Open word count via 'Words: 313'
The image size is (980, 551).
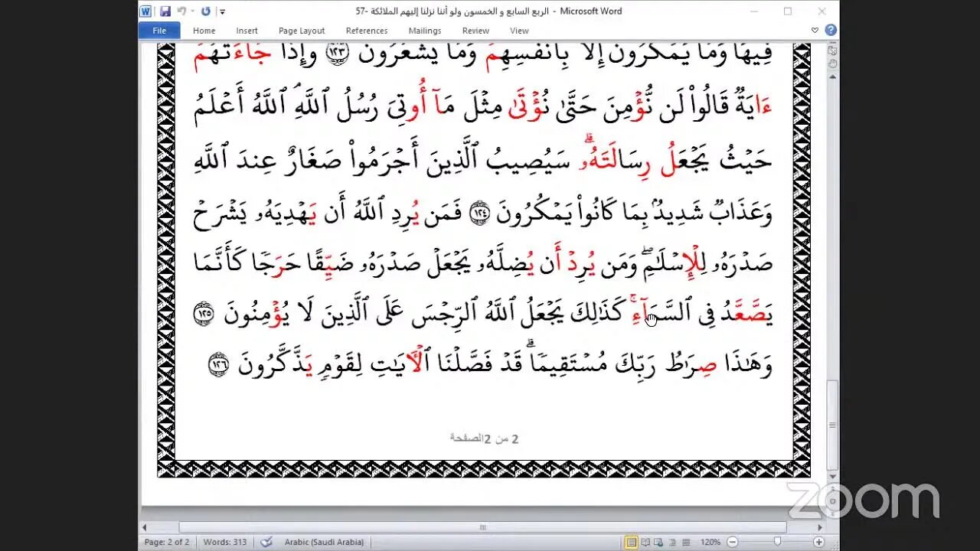click(225, 542)
